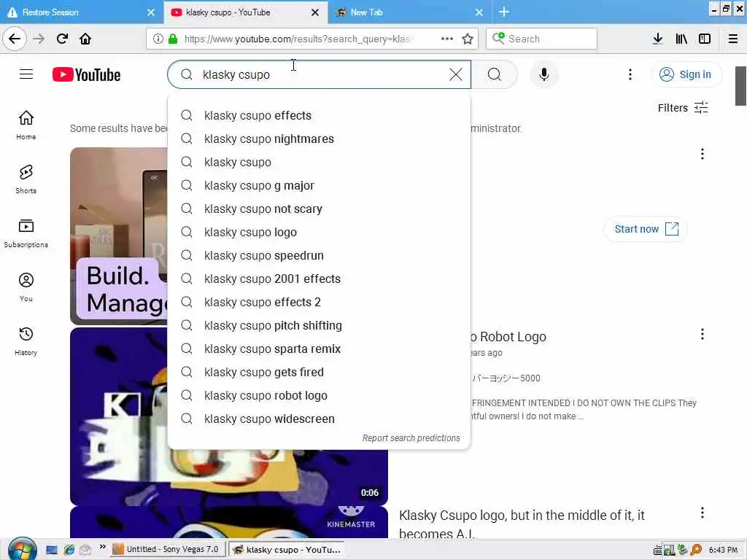Click the browser Back arrow button

click(15, 39)
